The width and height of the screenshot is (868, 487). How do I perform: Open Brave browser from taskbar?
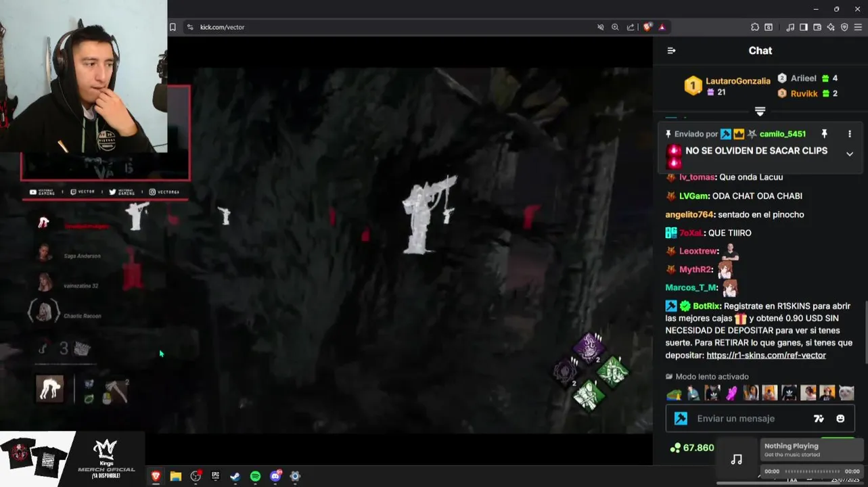[156, 476]
